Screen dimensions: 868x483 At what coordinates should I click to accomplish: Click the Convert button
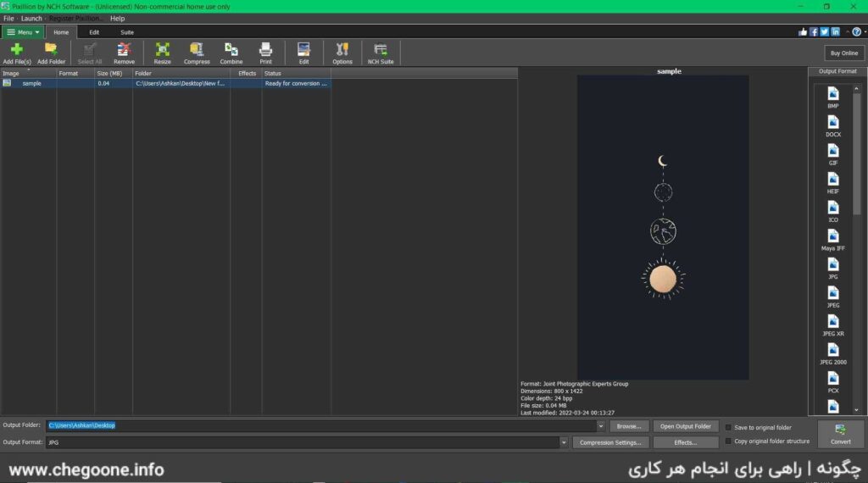[840, 435]
